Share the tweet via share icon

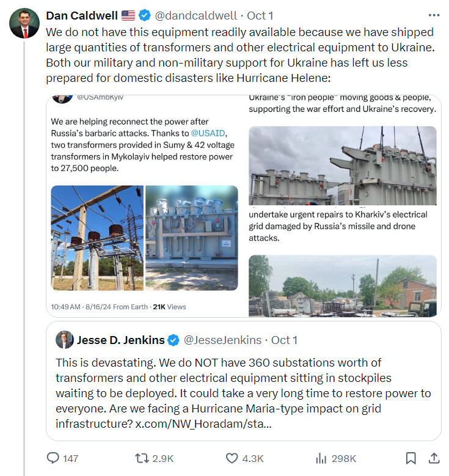point(434,458)
